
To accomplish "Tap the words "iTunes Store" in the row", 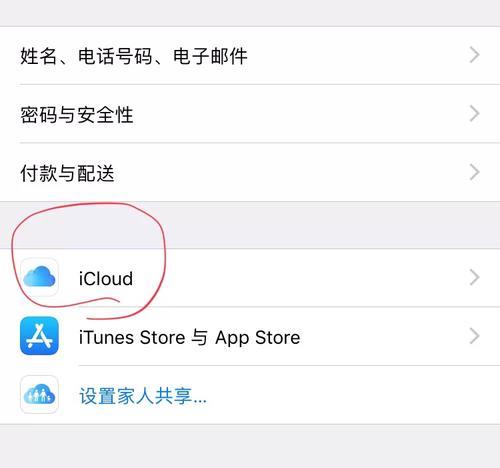I will 132,337.
